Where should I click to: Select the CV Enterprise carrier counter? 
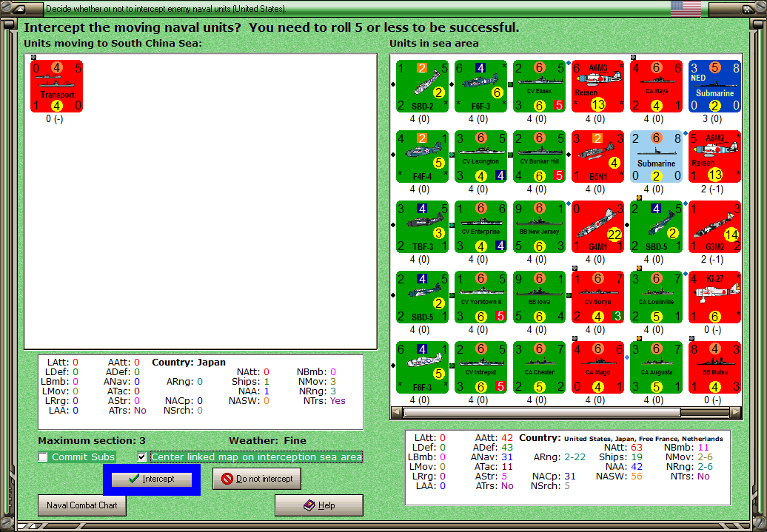pos(480,227)
